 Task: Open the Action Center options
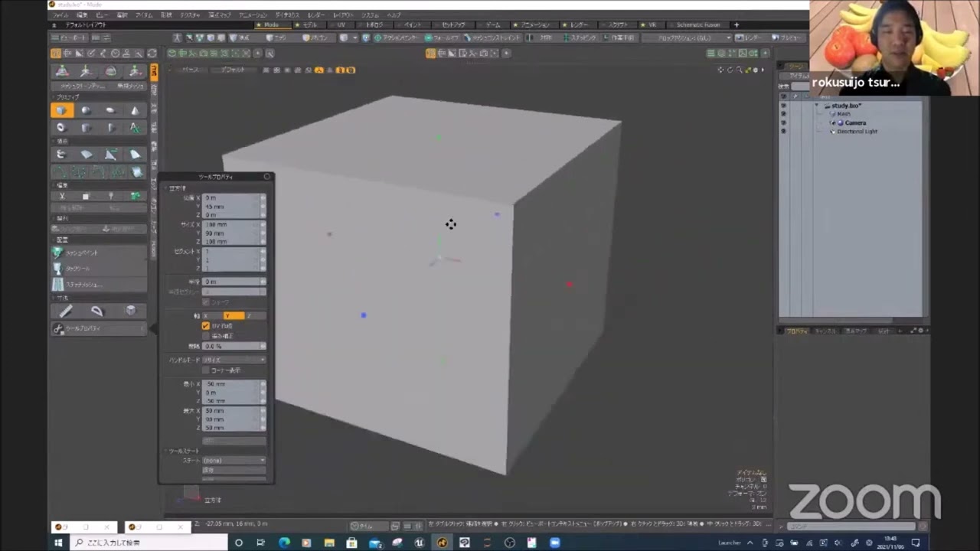click(398, 37)
